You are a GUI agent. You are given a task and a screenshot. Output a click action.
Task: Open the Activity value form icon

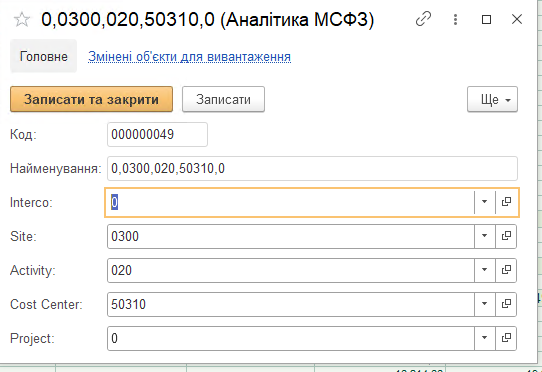click(506, 270)
